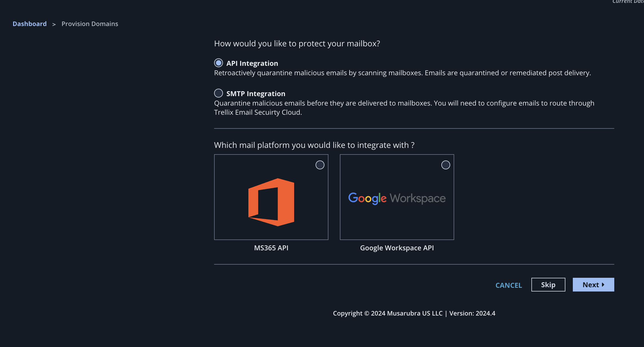Click the MS365 API caption

(x=271, y=248)
